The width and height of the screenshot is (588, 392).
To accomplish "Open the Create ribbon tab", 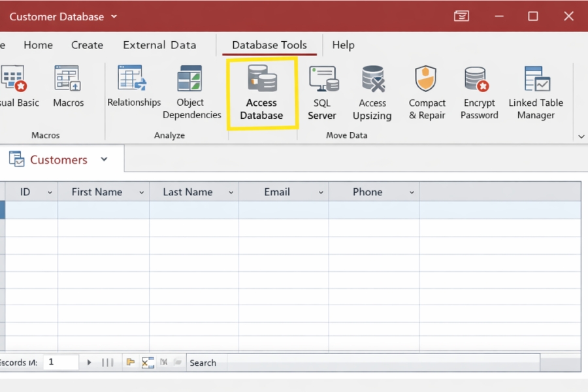I will coord(87,45).
